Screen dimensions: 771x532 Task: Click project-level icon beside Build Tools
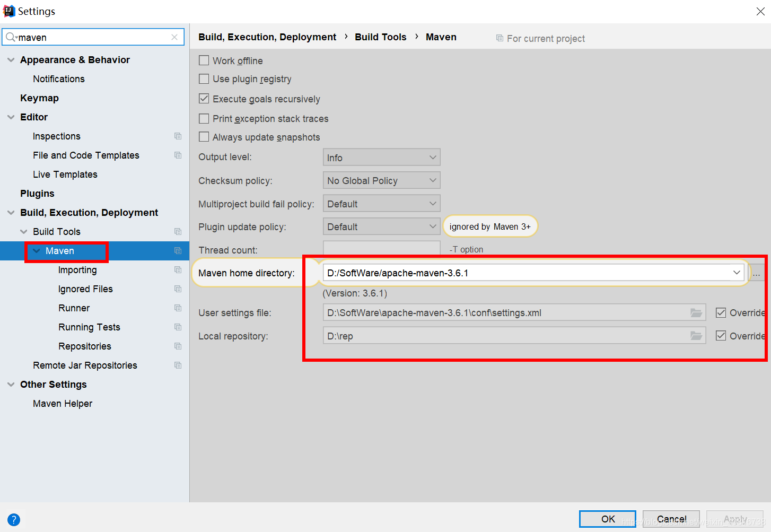pyautogui.click(x=178, y=232)
